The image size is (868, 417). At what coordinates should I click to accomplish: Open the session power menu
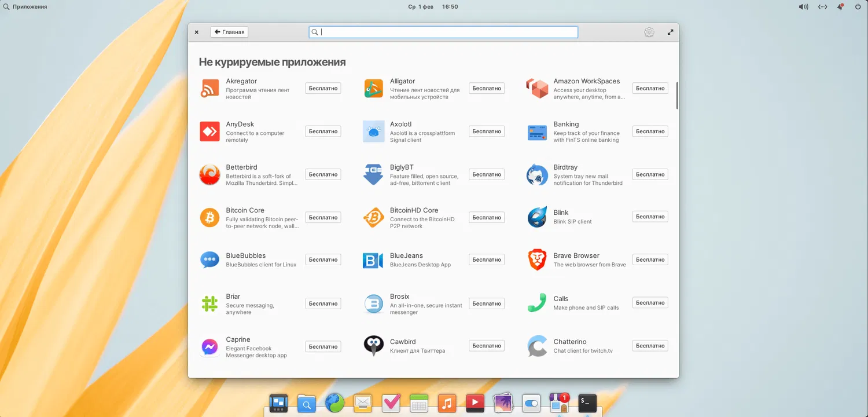858,7
